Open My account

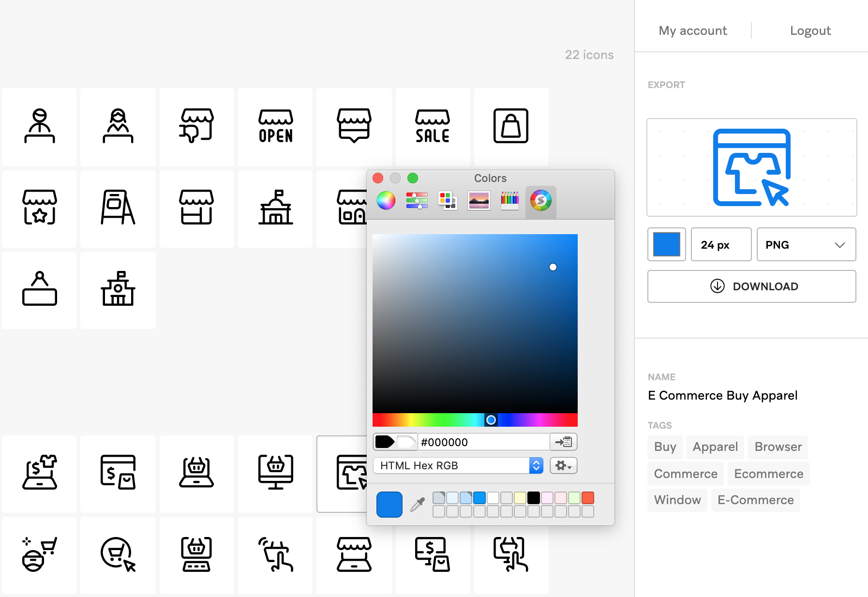point(692,30)
